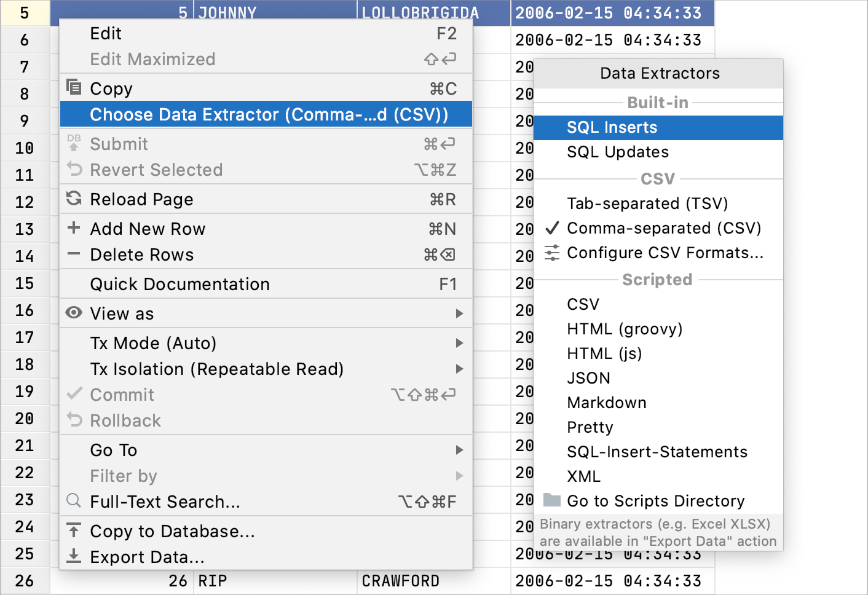This screenshot has width=868, height=595.
Task: Click the folder icon for Go to Scripts Directory
Action: coord(552,501)
